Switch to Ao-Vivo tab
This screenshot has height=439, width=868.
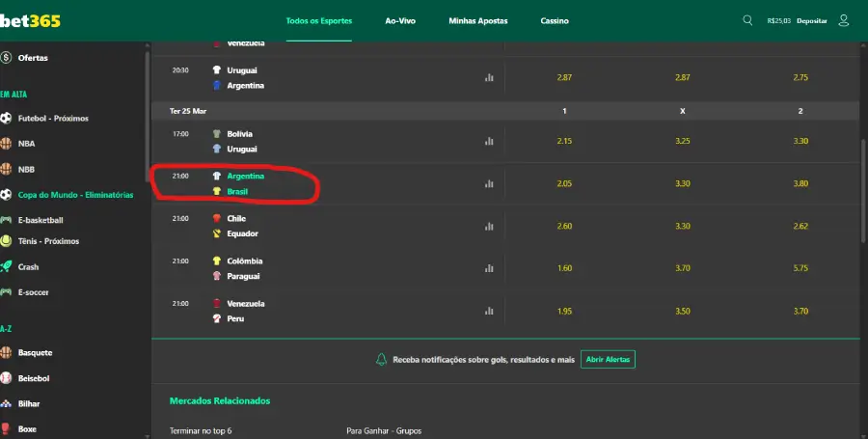400,21
